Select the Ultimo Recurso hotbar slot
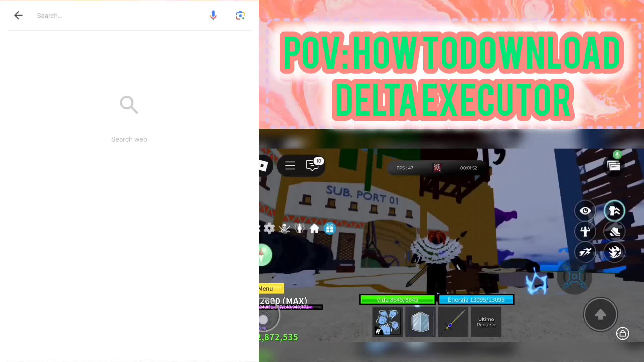This screenshot has height=362, width=644. pos(485,322)
